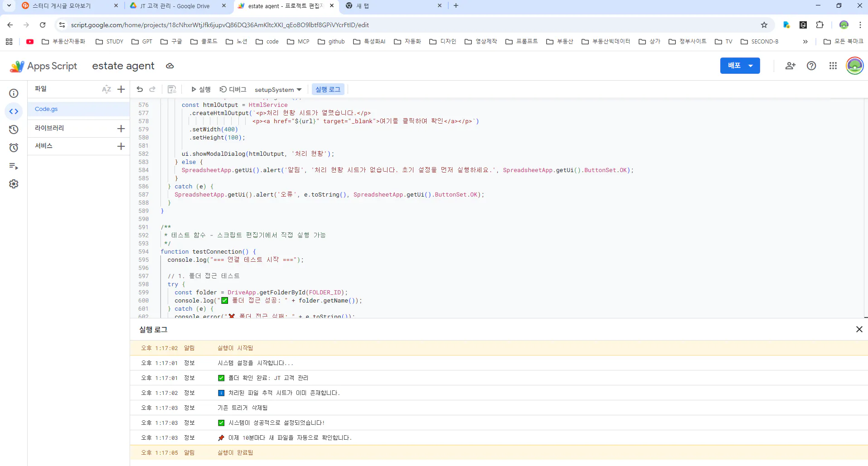Rename the estate agent project title
The height and width of the screenshot is (466, 868).
[123, 66]
